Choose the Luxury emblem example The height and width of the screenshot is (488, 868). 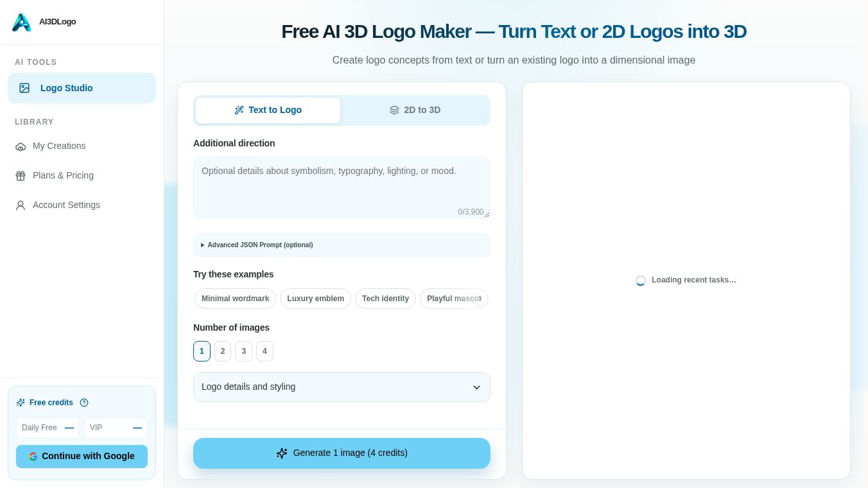click(x=315, y=299)
